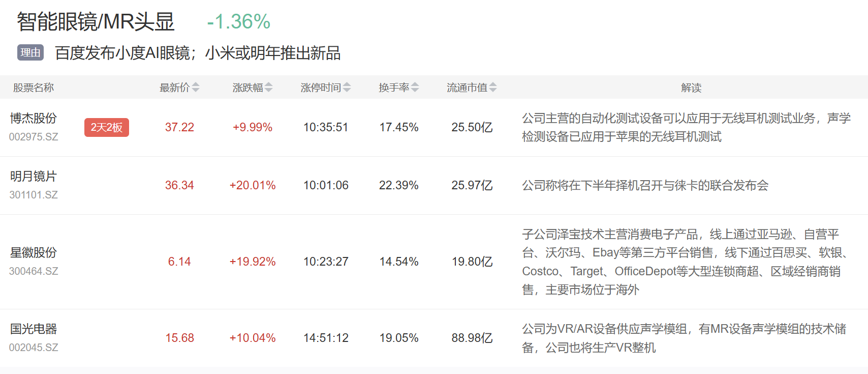
Task: Click the 股票名称 column header
Action: [34, 88]
